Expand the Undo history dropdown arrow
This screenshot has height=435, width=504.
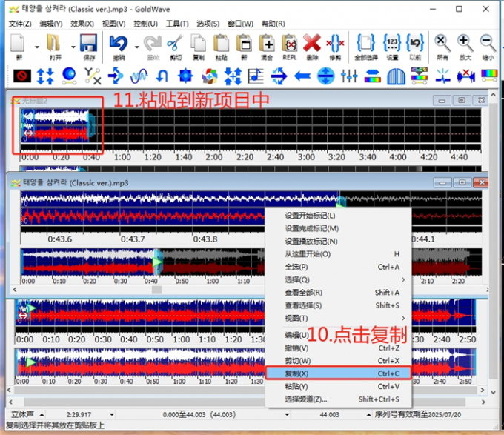pyautogui.click(x=137, y=47)
